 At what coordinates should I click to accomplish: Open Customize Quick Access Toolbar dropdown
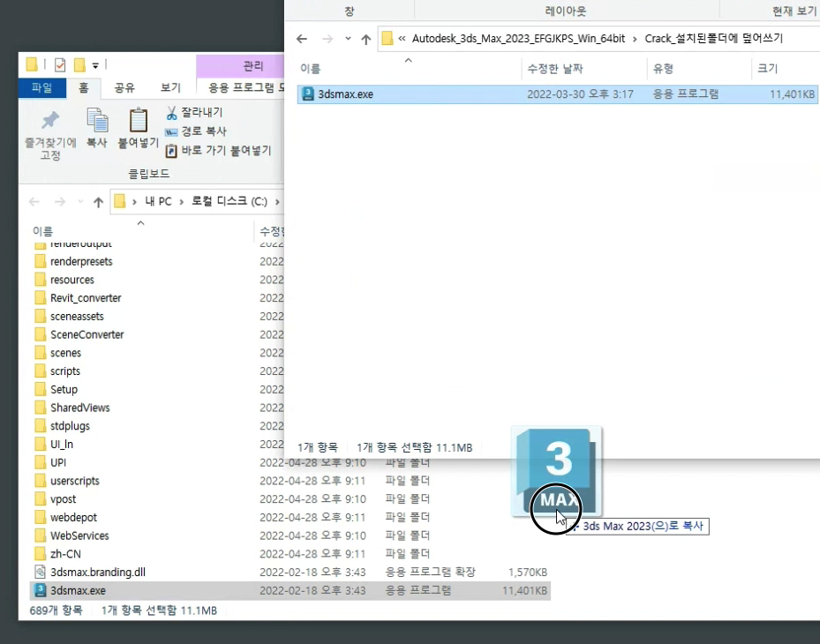pyautogui.click(x=95, y=66)
